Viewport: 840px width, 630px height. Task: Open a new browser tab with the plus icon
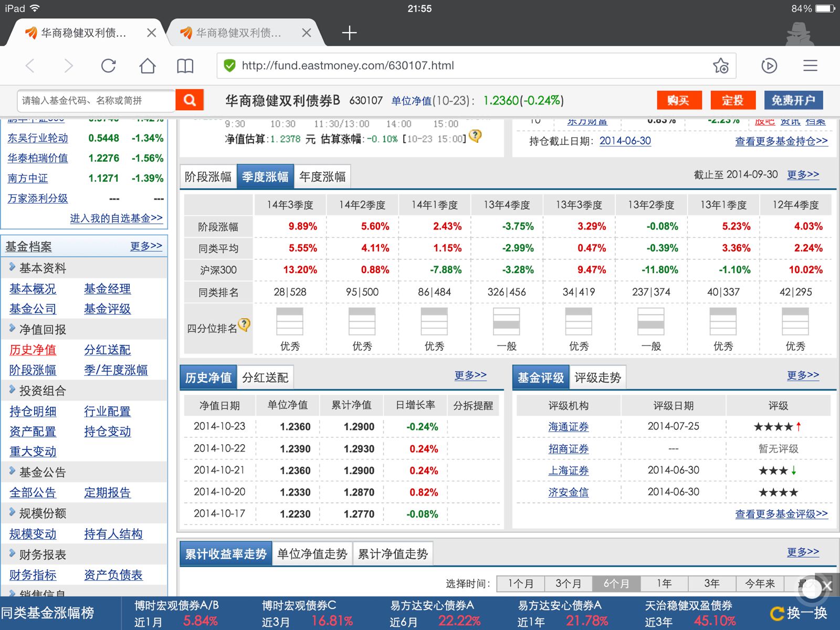[349, 33]
